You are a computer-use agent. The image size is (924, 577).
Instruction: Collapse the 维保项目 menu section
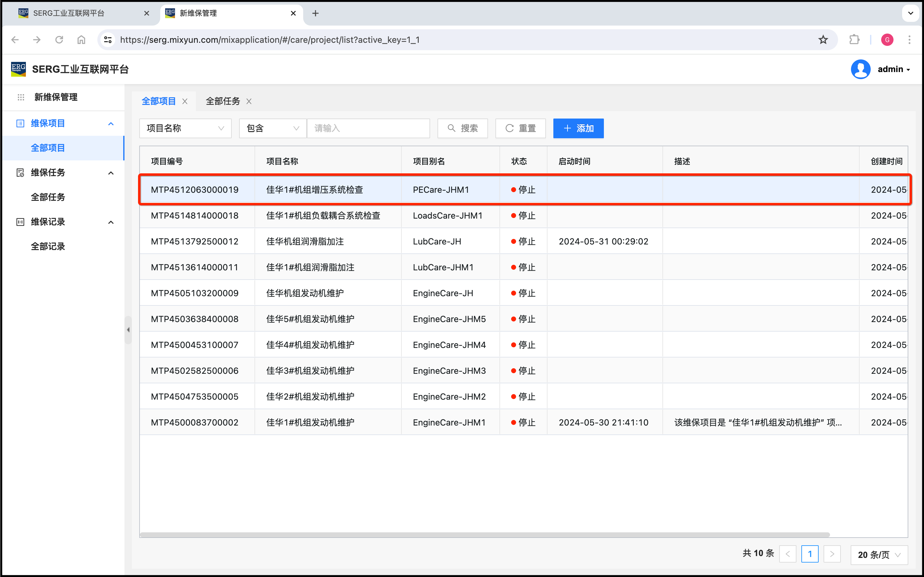(111, 124)
